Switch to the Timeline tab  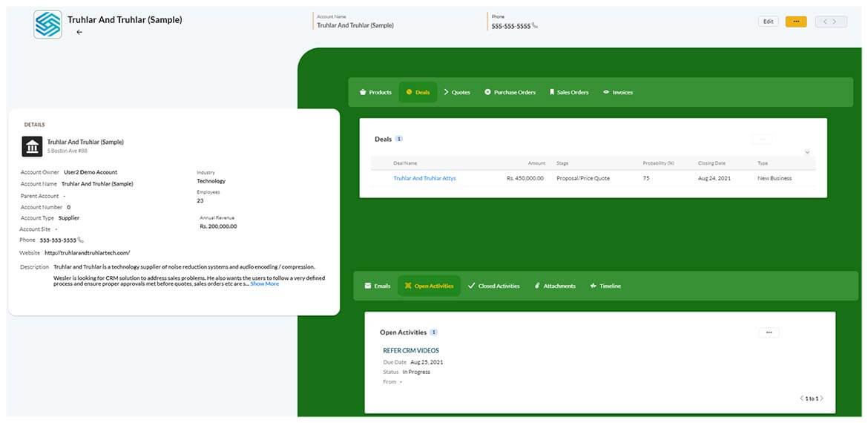coord(605,286)
